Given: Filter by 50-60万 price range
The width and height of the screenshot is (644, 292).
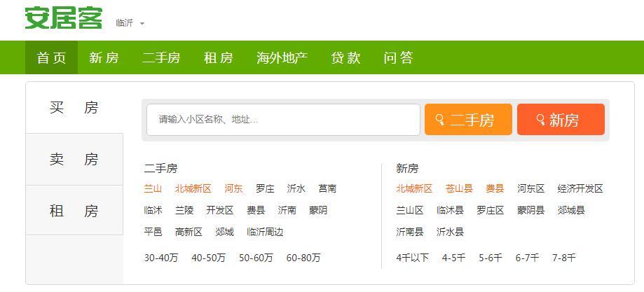Looking at the screenshot, I should 256,258.
